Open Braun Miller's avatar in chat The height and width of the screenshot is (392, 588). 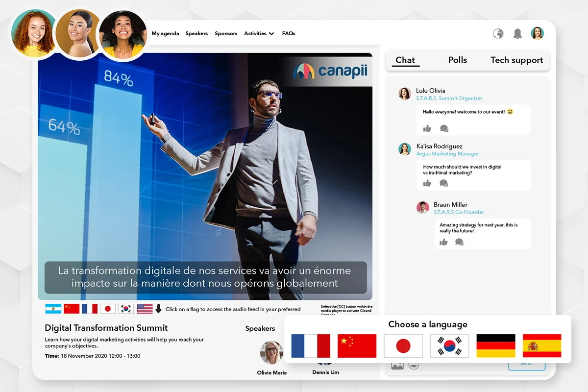click(423, 207)
